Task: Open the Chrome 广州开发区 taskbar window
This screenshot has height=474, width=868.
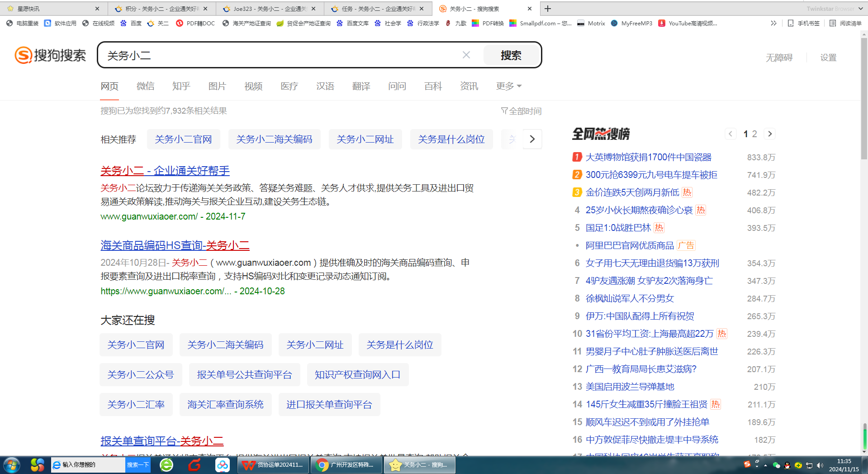Action: 346,465
